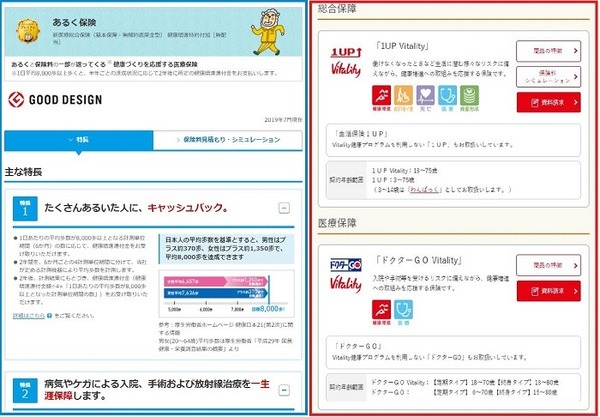Click the gold premium badge beside あるく保険
600x417 pixels.
[28, 31]
